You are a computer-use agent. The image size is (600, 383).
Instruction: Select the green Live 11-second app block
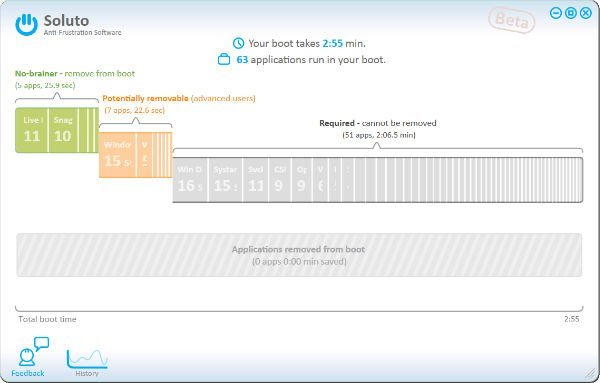[x=32, y=130]
